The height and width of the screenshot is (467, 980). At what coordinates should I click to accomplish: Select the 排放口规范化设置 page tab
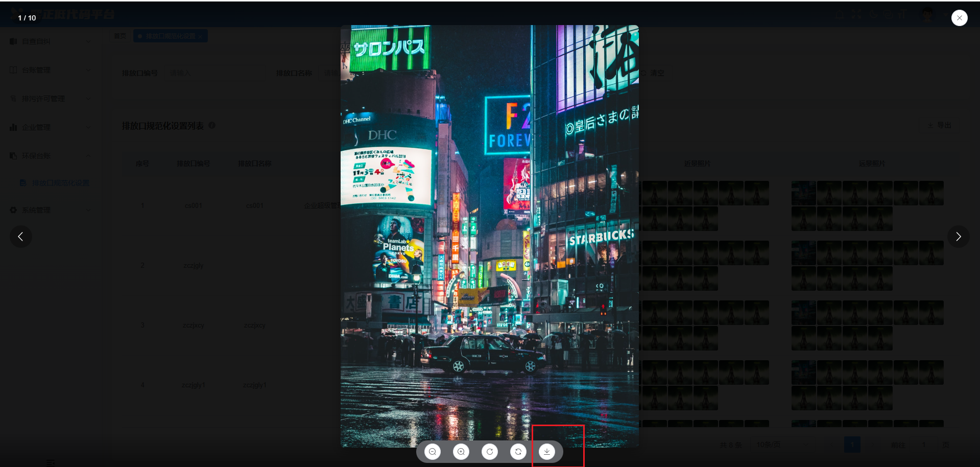pyautogui.click(x=170, y=36)
